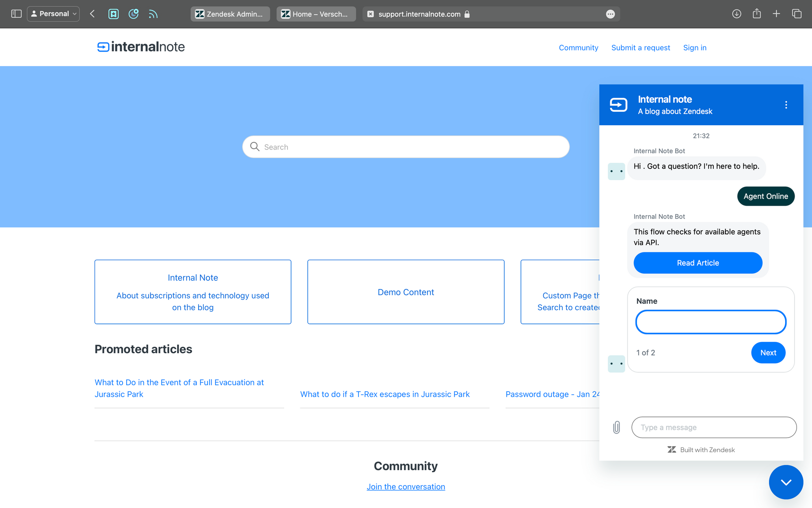Toggle the browser sidebar icon
Image resolution: width=812 pixels, height=508 pixels.
(16, 14)
